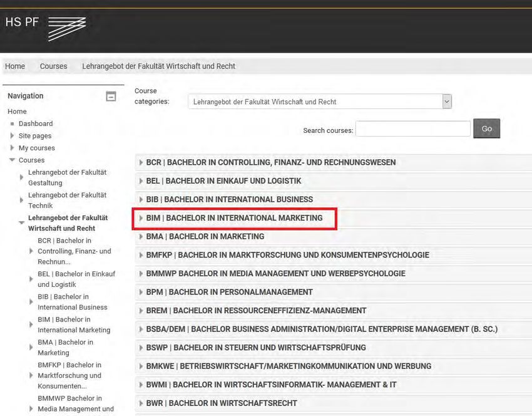
Task: Open sidebar BMFKP | Bachelor in Marktforschung item
Action: pos(69,375)
